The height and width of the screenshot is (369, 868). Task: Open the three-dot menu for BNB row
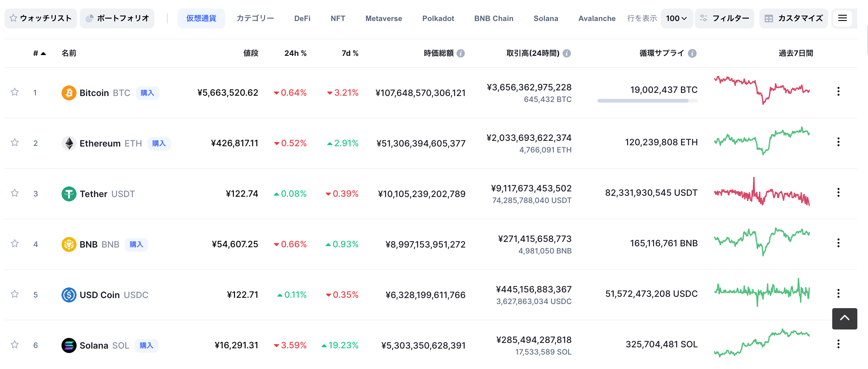(839, 243)
